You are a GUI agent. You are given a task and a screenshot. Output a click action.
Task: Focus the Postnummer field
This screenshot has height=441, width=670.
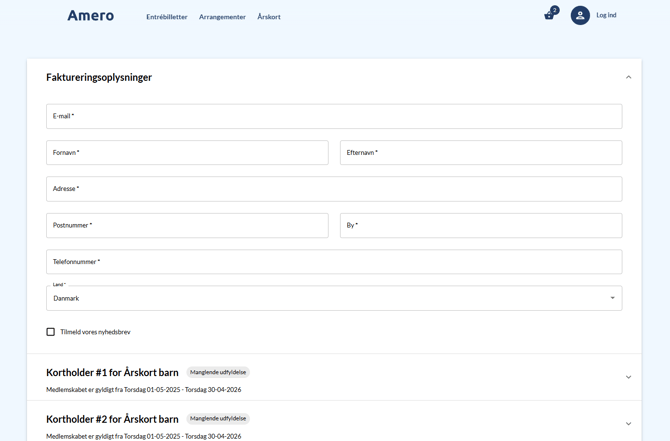tap(187, 226)
